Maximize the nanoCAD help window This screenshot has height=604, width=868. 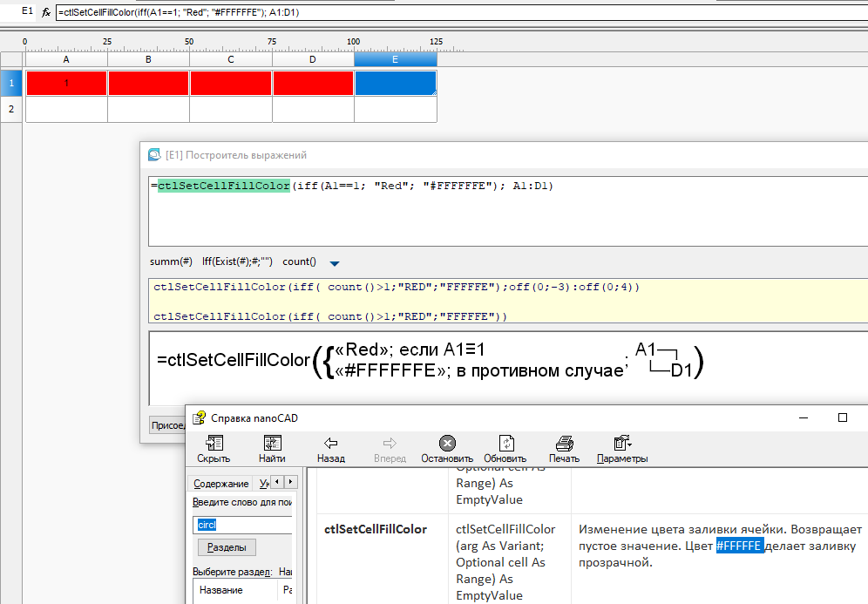pyautogui.click(x=843, y=417)
